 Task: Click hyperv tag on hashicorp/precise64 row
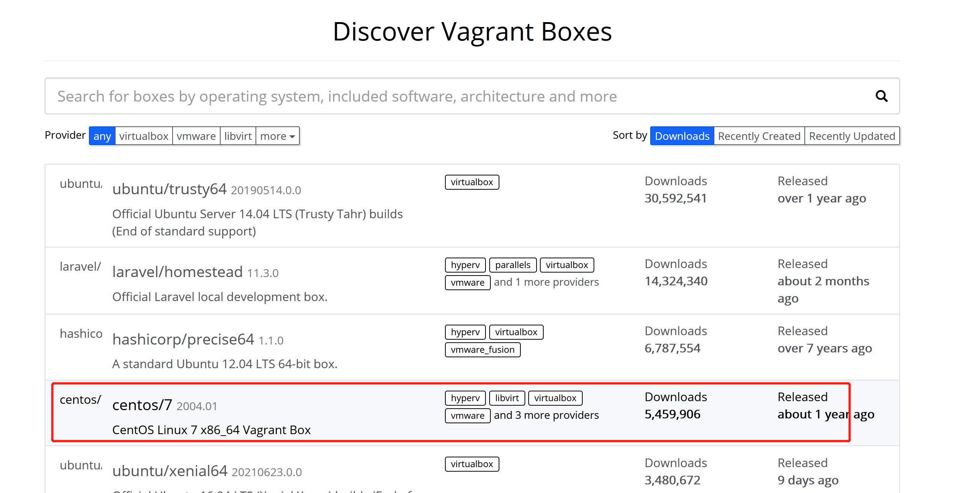point(465,332)
